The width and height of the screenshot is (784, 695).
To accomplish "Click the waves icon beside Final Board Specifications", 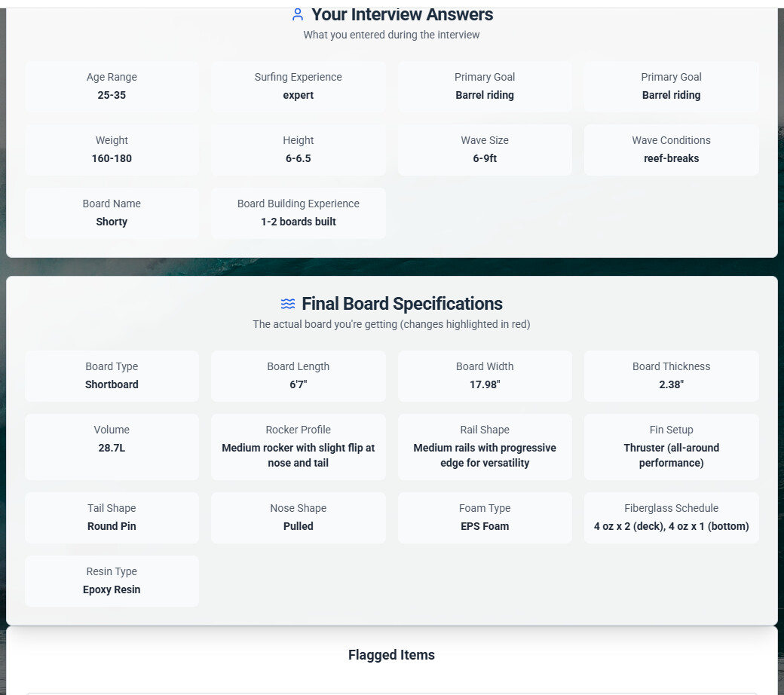I will click(288, 304).
